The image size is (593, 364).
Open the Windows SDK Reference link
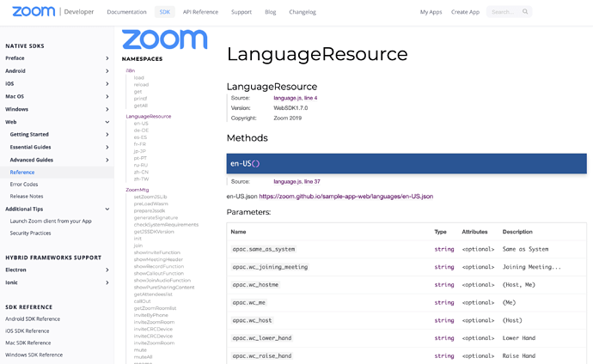pyautogui.click(x=34, y=355)
